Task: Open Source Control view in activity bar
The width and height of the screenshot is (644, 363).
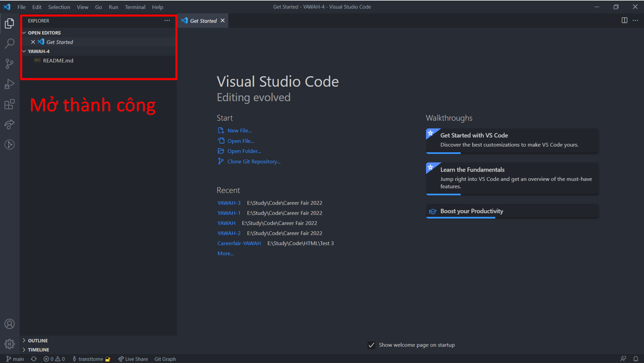Action: coord(9,64)
